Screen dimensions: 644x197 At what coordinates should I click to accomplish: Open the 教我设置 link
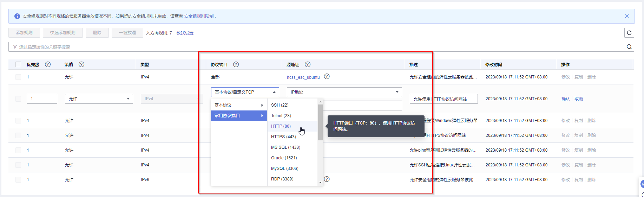click(x=185, y=33)
